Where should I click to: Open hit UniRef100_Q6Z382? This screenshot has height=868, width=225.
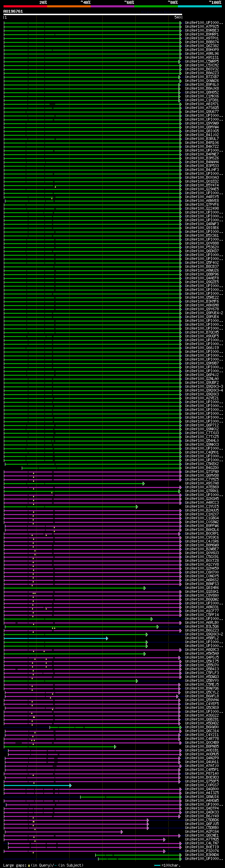click(202, 46)
